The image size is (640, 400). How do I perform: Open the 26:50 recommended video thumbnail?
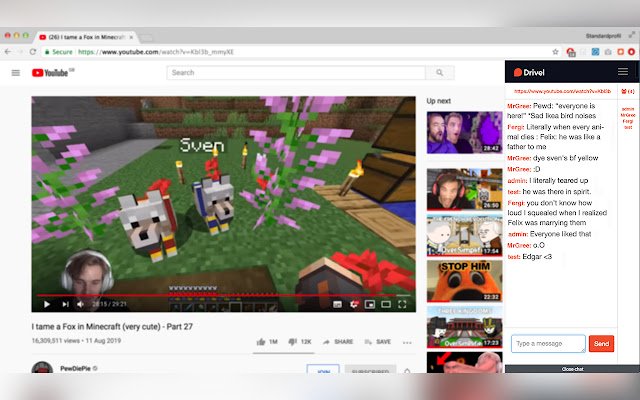[x=464, y=189]
